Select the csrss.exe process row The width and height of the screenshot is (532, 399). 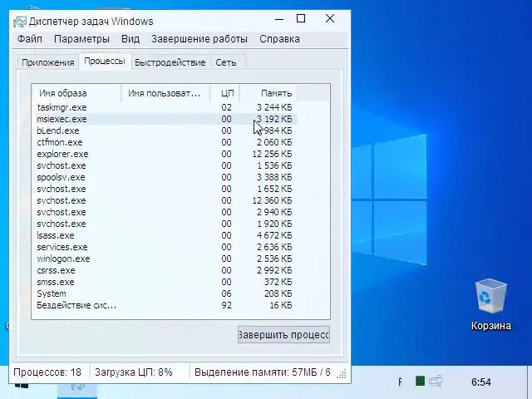[165, 270]
